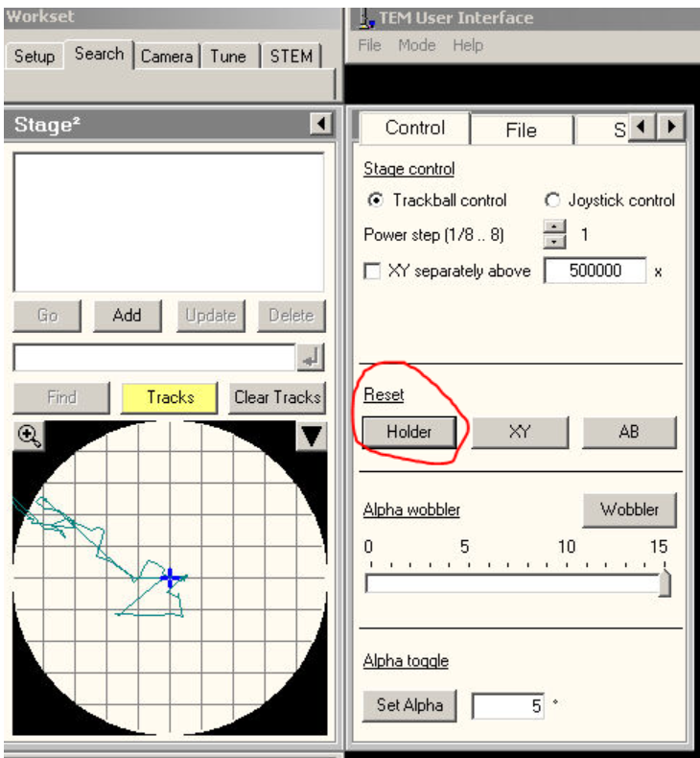
Task: Open the stage map black triangle menu
Action: point(312,437)
